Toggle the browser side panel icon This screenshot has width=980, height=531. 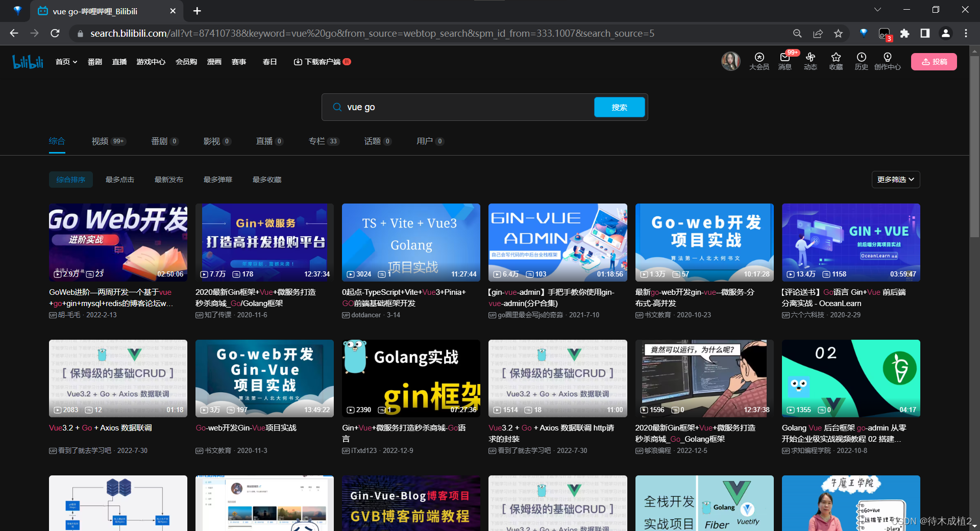925,33
